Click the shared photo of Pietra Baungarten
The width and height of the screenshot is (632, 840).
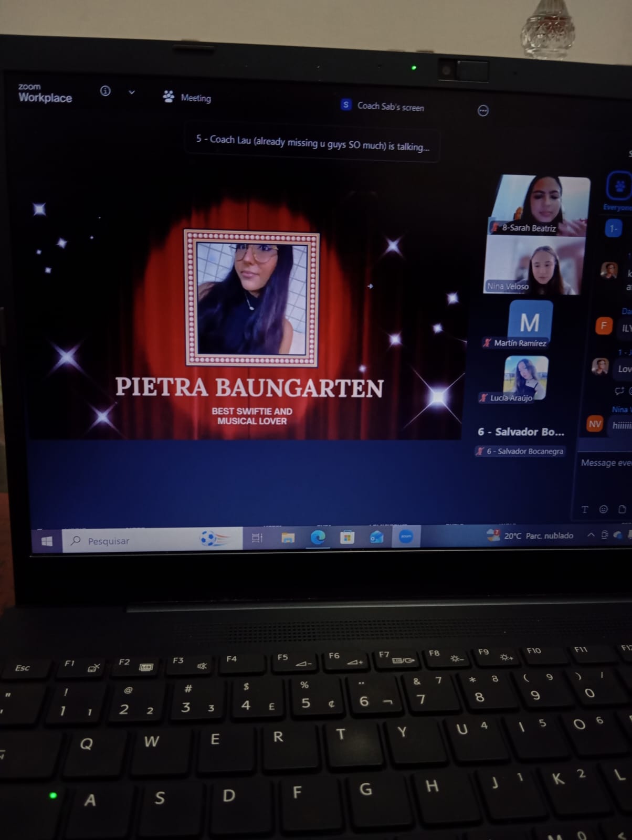click(251, 298)
